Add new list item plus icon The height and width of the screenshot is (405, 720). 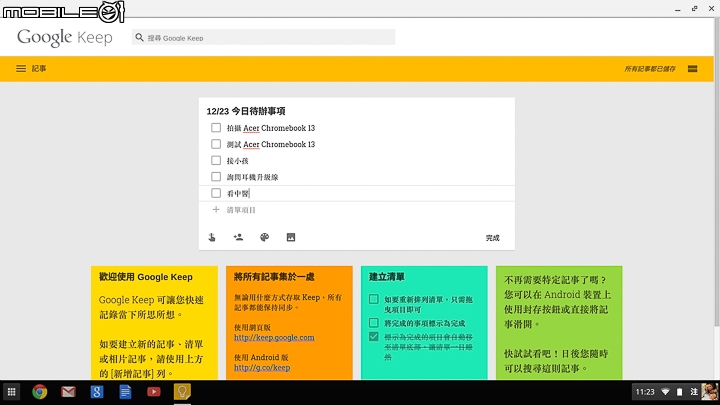[x=216, y=210]
